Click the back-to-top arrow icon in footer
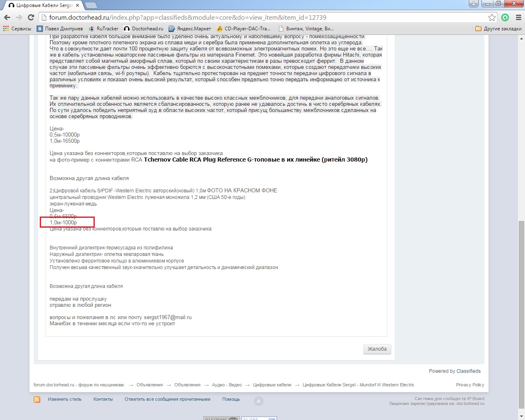This screenshot has height=420, width=525. coord(259,401)
